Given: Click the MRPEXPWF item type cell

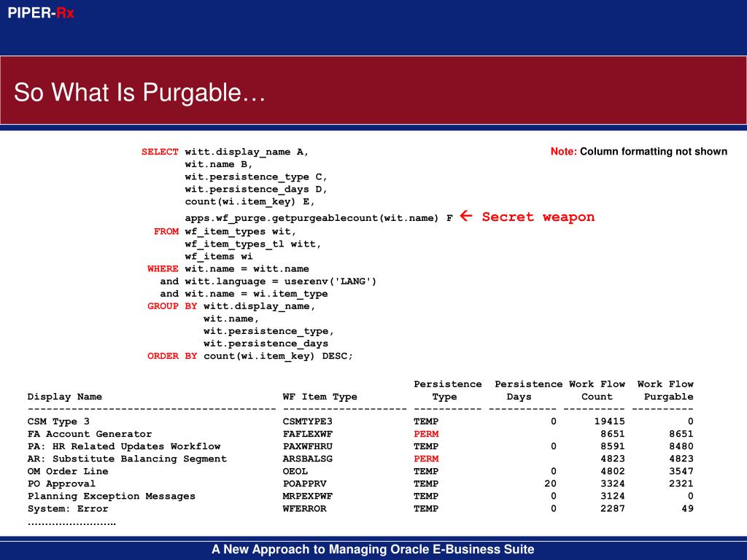Looking at the screenshot, I should pos(307,496).
